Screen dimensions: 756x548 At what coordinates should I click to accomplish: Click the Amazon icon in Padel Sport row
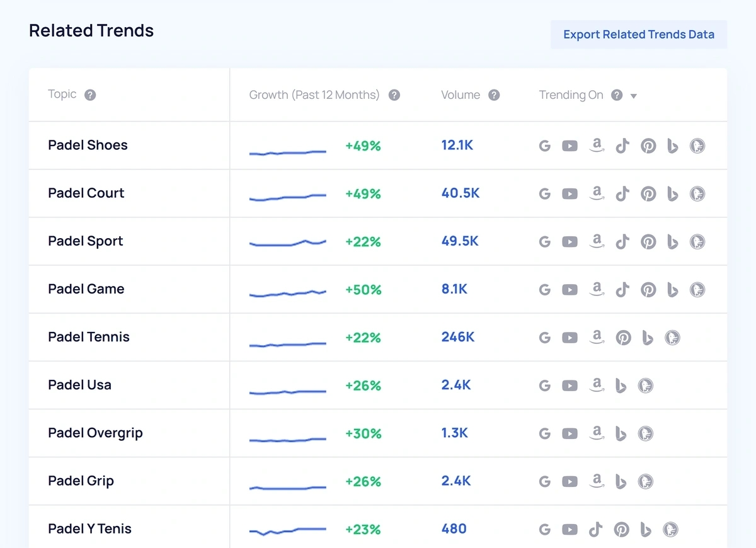pyautogui.click(x=597, y=242)
